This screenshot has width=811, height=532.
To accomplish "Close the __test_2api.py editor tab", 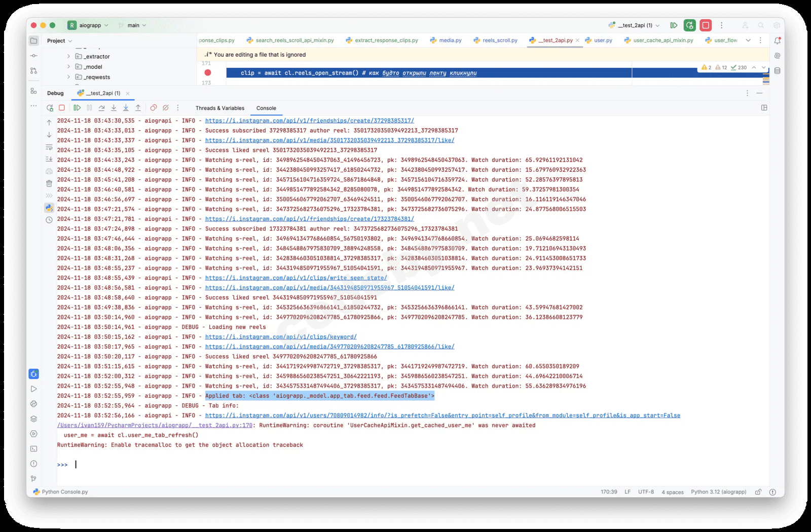I will click(577, 41).
